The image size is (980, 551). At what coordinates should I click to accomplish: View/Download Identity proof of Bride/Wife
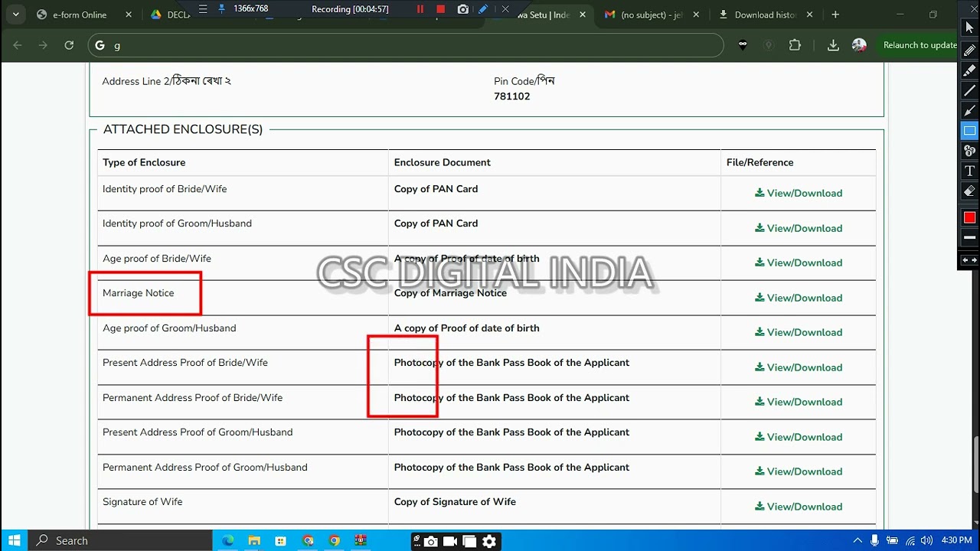point(799,193)
